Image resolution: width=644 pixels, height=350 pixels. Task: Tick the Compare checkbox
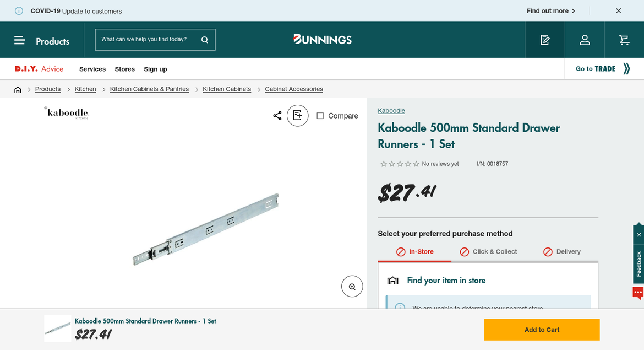pyautogui.click(x=320, y=116)
